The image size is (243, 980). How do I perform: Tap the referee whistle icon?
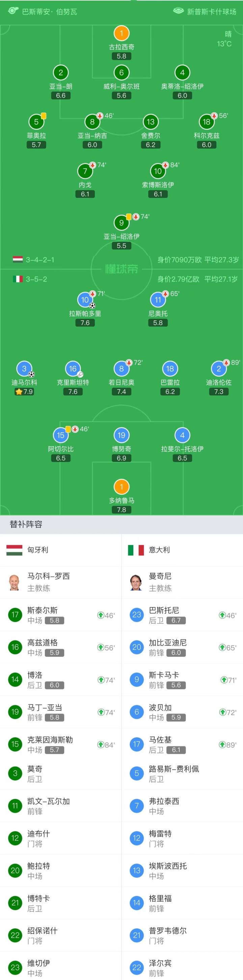13,11
